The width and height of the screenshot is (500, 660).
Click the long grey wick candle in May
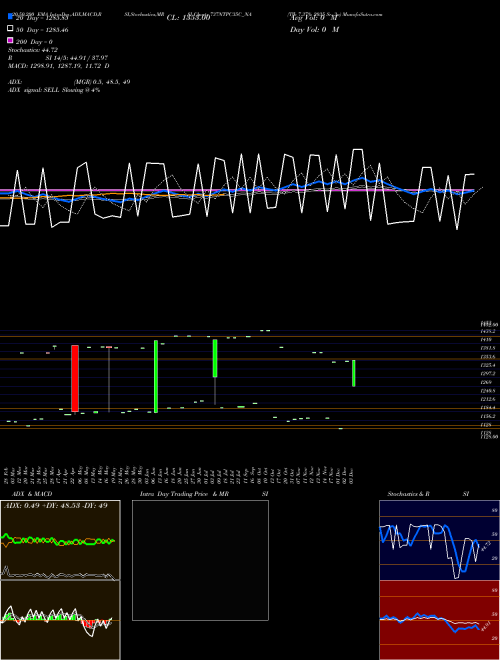[x=109, y=380]
